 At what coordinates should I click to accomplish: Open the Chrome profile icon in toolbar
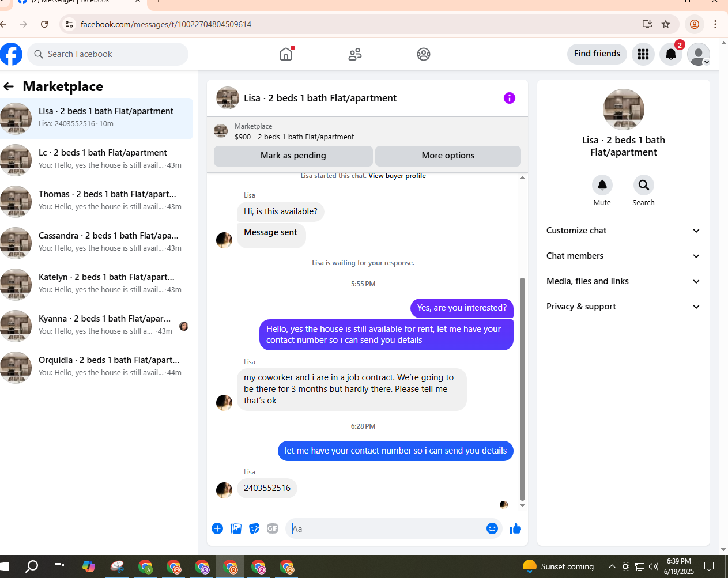pyautogui.click(x=695, y=24)
